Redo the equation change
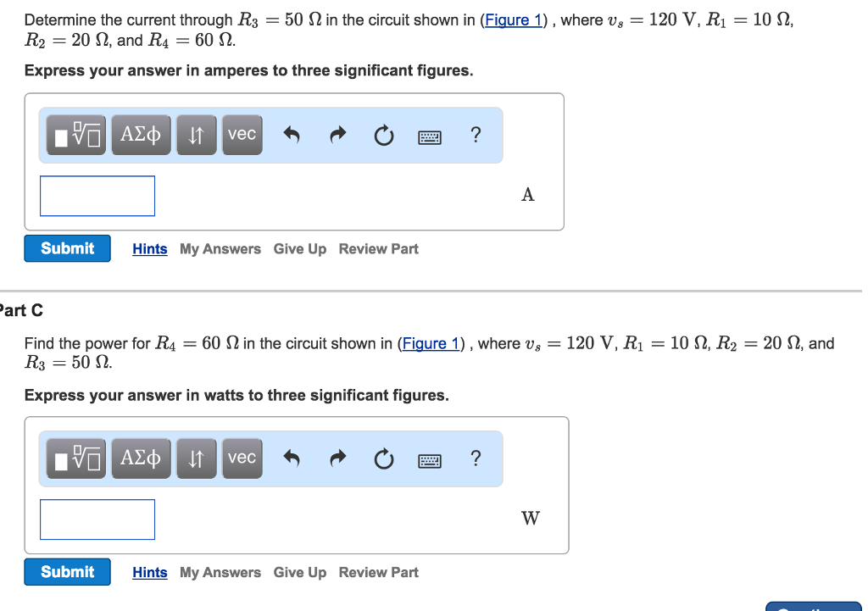The height and width of the screenshot is (611, 868). click(337, 135)
